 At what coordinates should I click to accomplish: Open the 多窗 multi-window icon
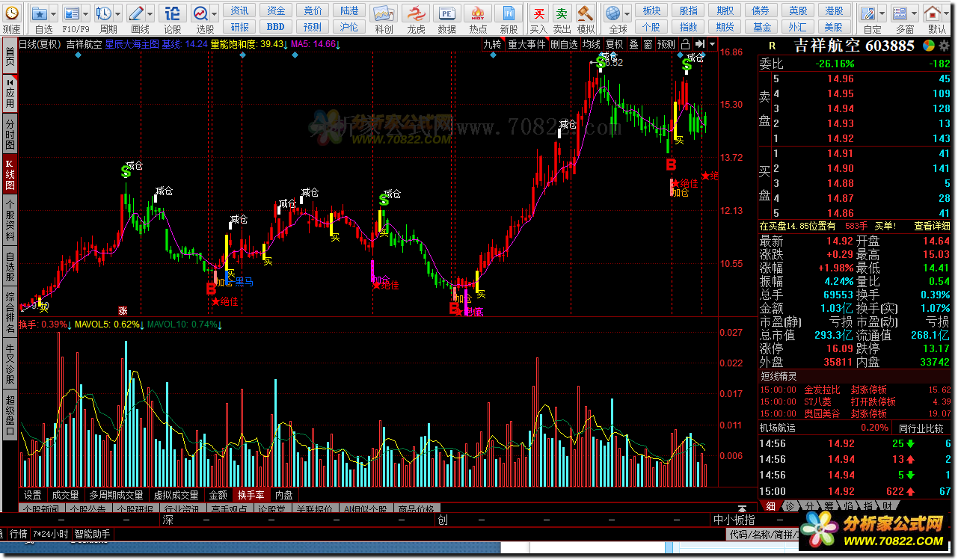[900, 13]
